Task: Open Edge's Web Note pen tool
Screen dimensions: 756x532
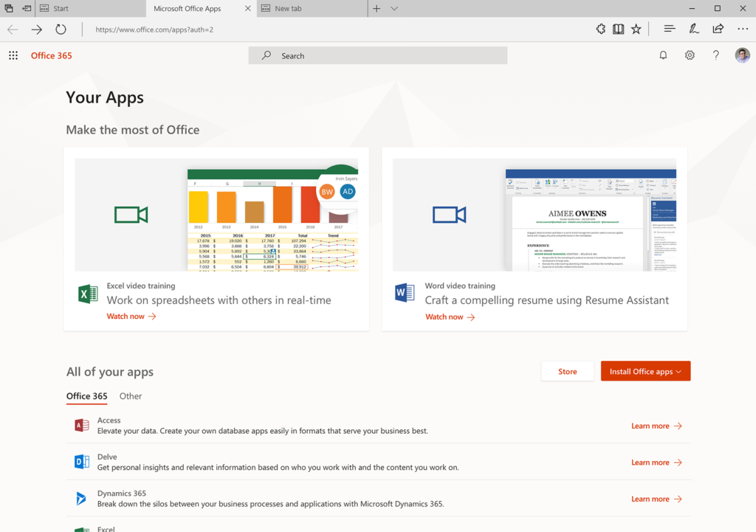Action: [694, 29]
